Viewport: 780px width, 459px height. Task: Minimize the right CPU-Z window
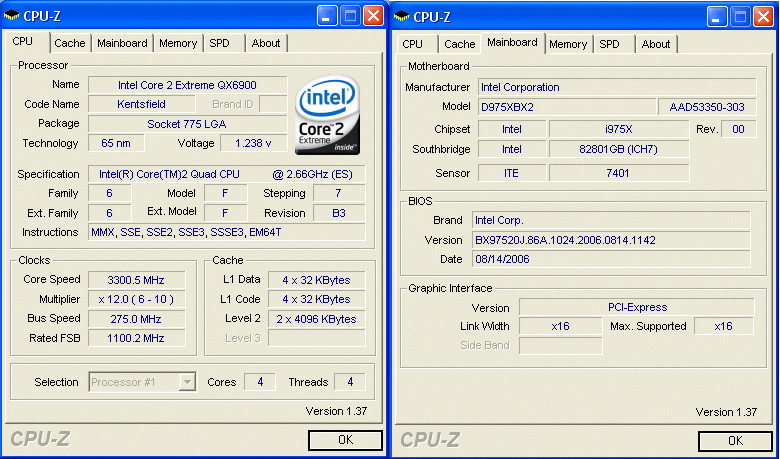717,17
